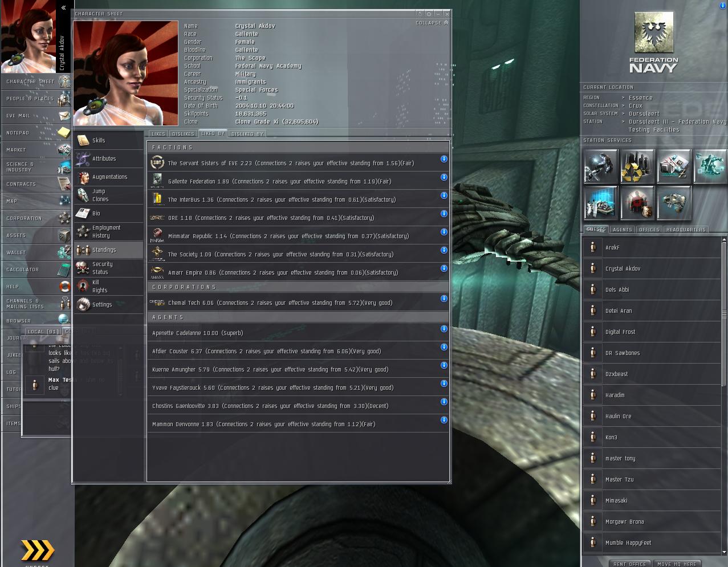Select guest ArekF in the list
This screenshot has width=728, height=567.
652,247
